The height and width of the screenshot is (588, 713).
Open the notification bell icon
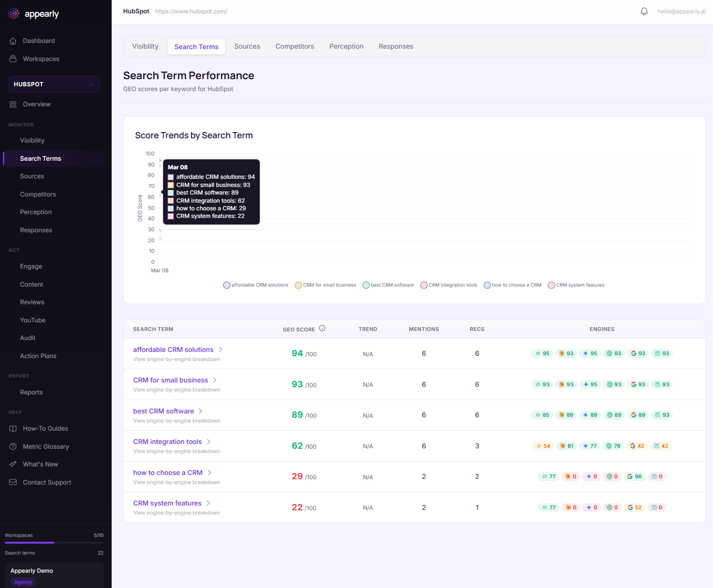click(x=644, y=11)
